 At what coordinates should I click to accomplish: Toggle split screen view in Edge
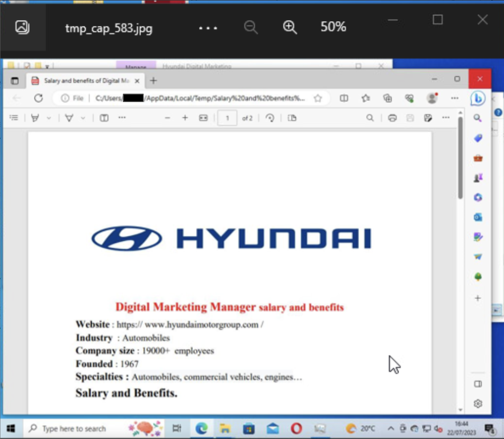[x=344, y=98]
